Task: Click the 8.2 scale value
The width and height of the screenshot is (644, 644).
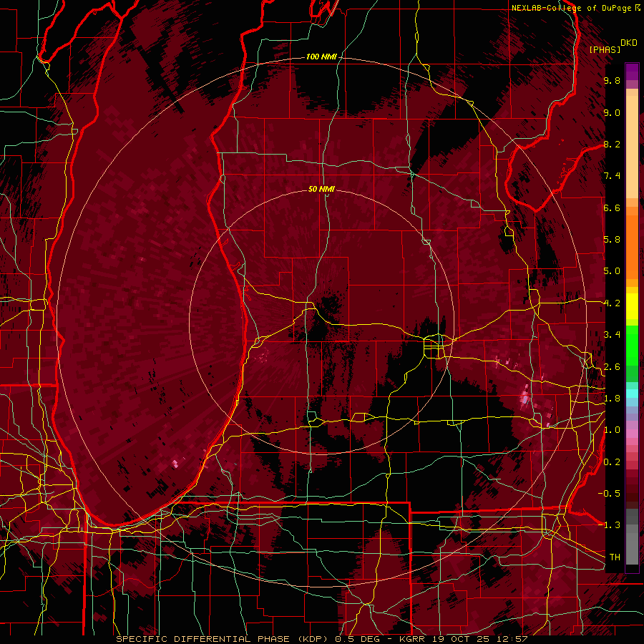Action: click(x=612, y=144)
